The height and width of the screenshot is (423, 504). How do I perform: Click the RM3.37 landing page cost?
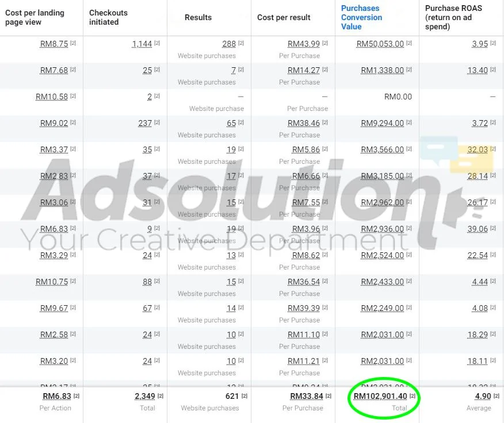pos(54,149)
